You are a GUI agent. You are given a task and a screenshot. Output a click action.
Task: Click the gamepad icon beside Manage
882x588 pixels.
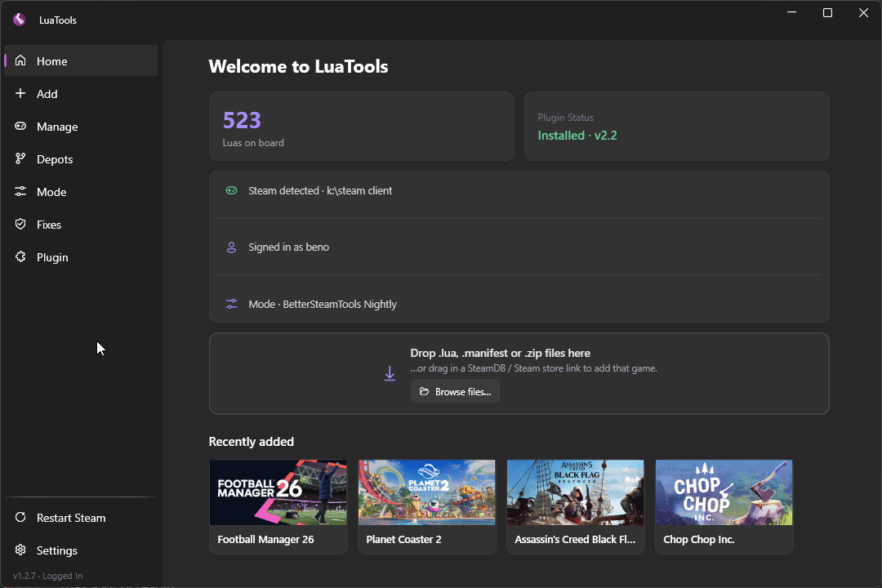pyautogui.click(x=20, y=126)
